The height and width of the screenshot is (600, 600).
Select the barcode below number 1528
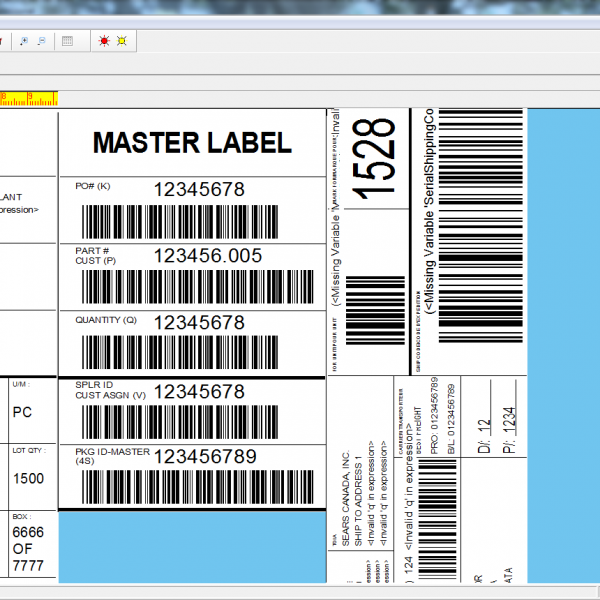coord(375,310)
